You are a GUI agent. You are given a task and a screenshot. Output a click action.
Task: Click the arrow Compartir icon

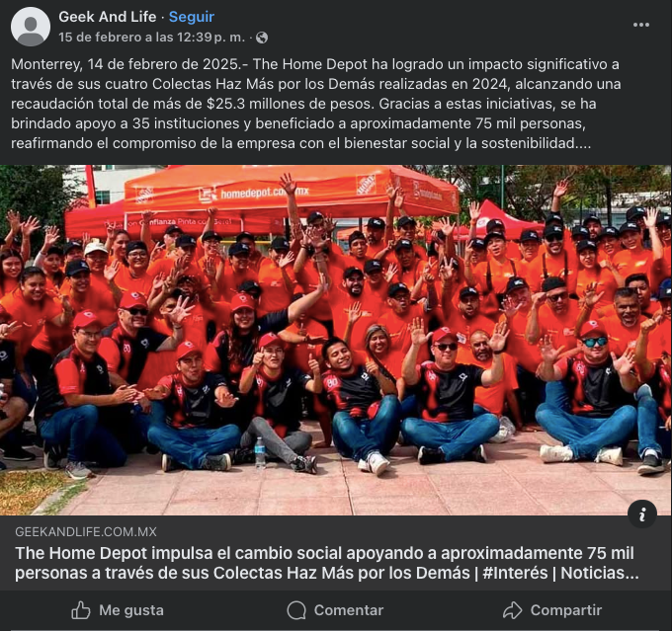[513, 610]
